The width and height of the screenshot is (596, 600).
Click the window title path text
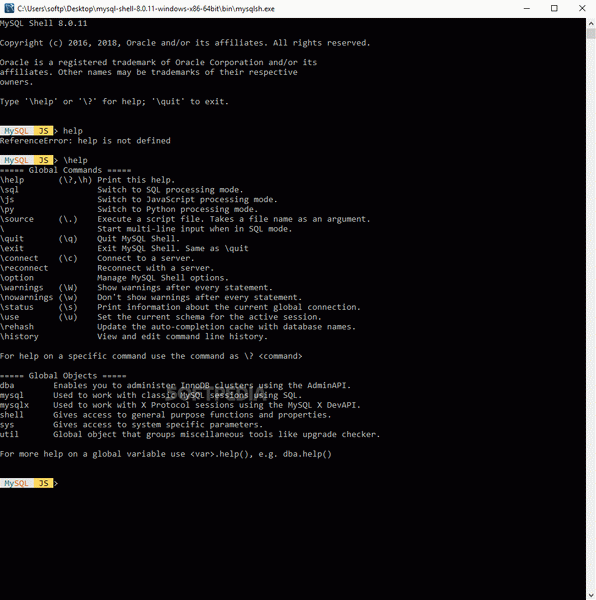coord(146,8)
